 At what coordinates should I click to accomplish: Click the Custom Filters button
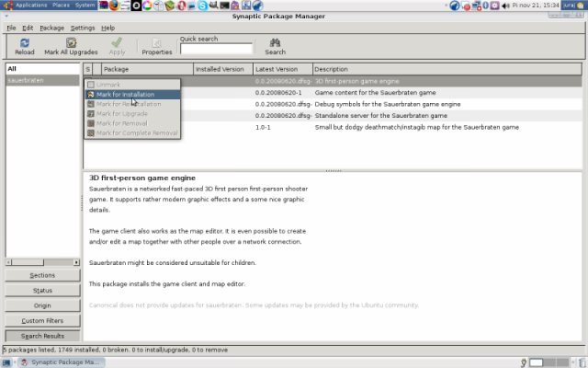(x=42, y=321)
